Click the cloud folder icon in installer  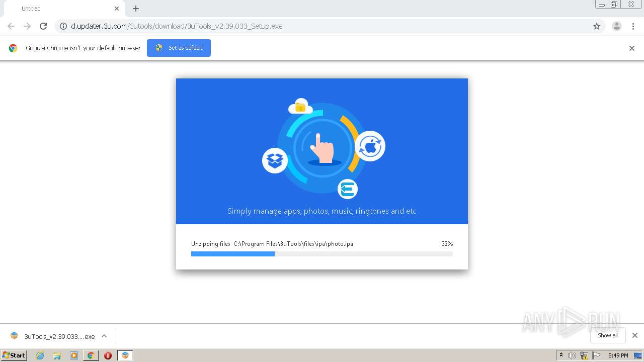click(300, 106)
